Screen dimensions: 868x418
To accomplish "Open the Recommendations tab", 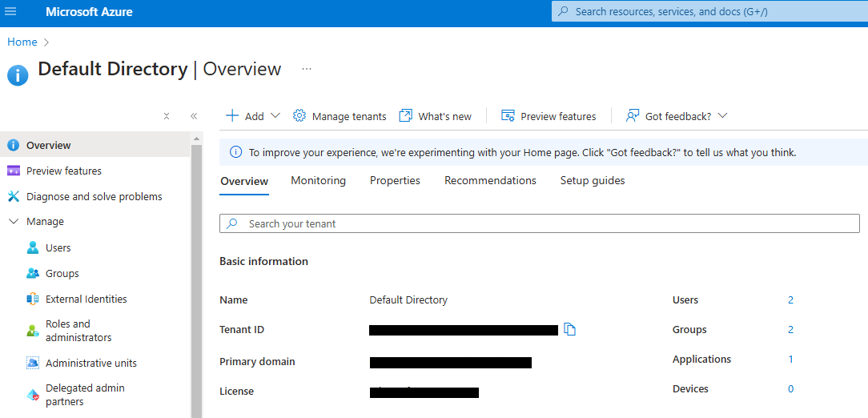I will click(490, 181).
